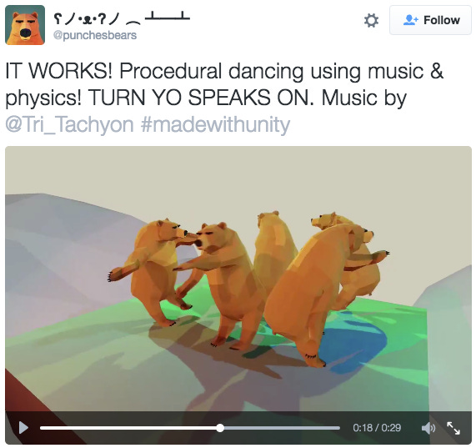This screenshot has width=476, height=448.
Task: Visit the @Tri_Tachyon mention
Action: point(69,124)
